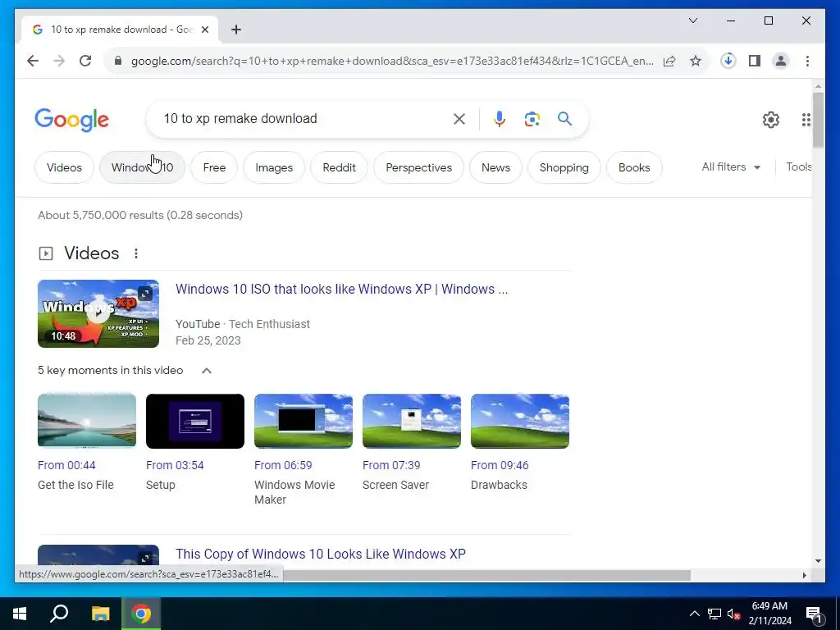The width and height of the screenshot is (840, 630).
Task: Open the Drawbacks moment thumbnail
Action: point(519,421)
